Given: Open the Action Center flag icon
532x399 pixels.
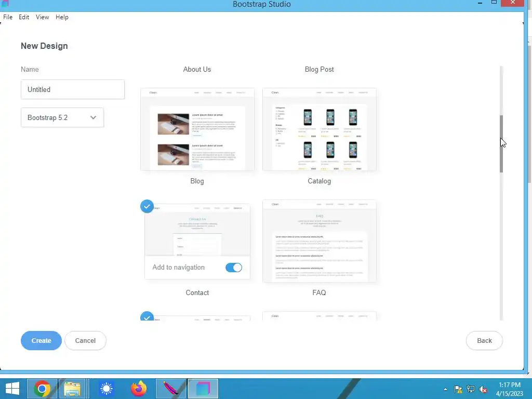Looking at the screenshot, I should point(458,389).
